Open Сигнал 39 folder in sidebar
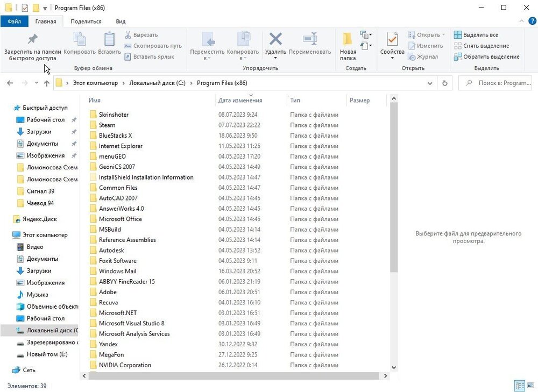 click(40, 191)
